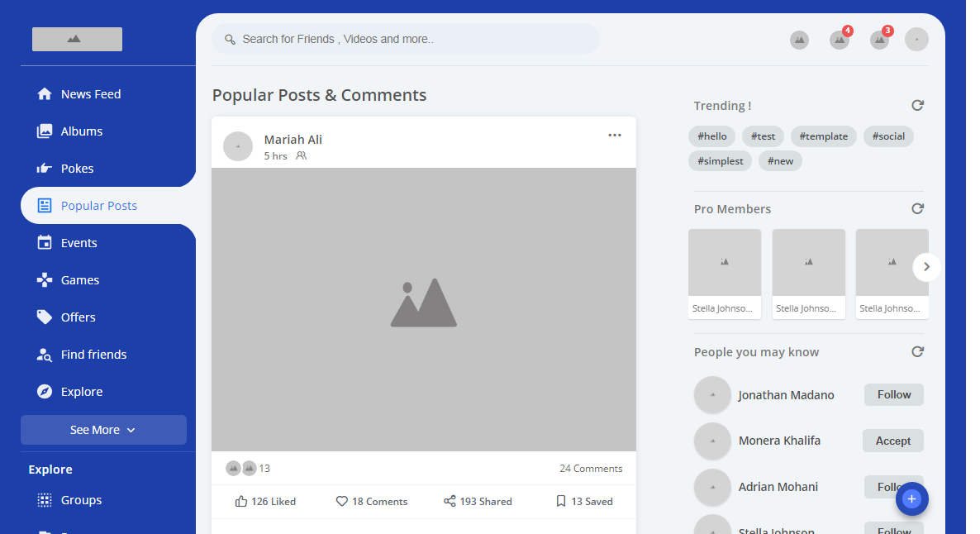This screenshot has height=534, width=980.
Task: Click the bookmark Saved icon
Action: [x=561, y=501]
